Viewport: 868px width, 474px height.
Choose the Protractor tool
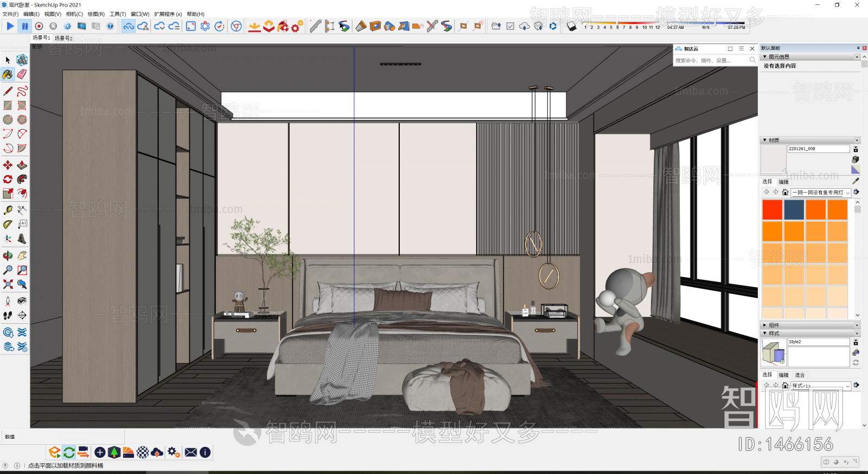(8, 224)
